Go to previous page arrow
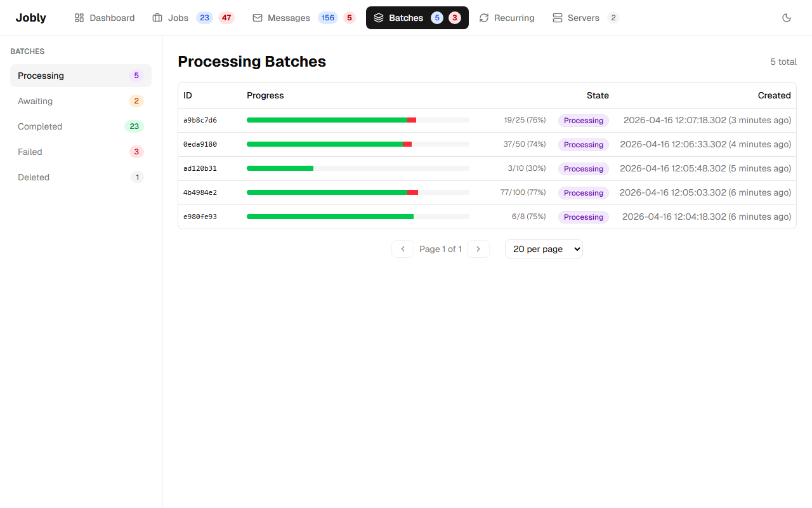The width and height of the screenshot is (812, 508). [403, 249]
